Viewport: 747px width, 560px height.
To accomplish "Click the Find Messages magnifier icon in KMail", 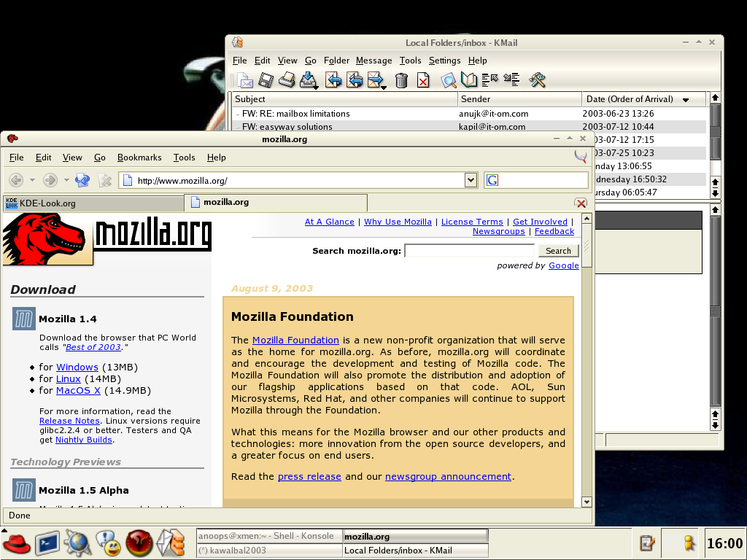I will click(449, 80).
